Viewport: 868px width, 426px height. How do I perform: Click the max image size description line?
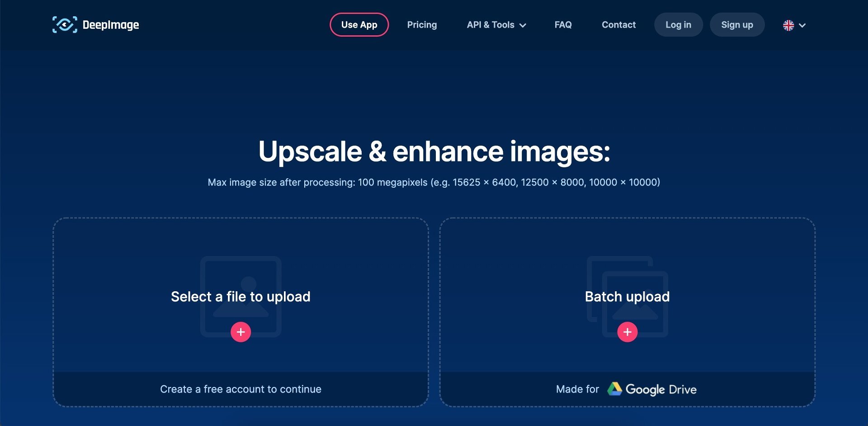(x=434, y=182)
